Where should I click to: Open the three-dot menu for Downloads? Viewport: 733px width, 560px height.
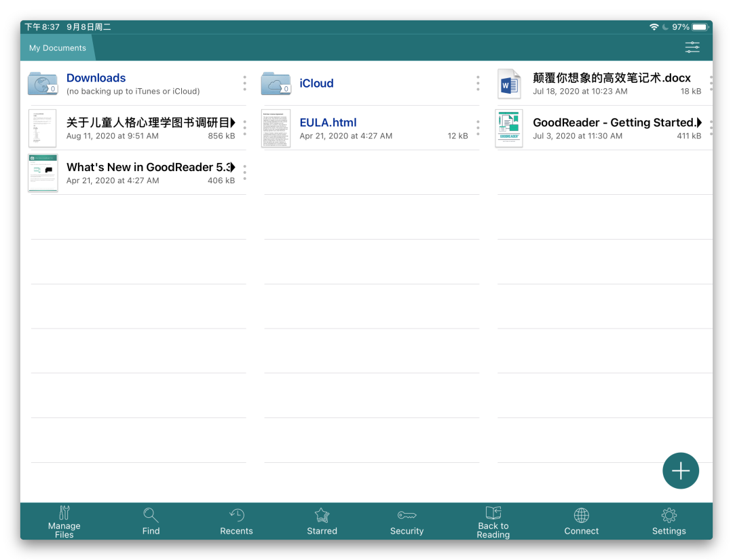click(244, 83)
